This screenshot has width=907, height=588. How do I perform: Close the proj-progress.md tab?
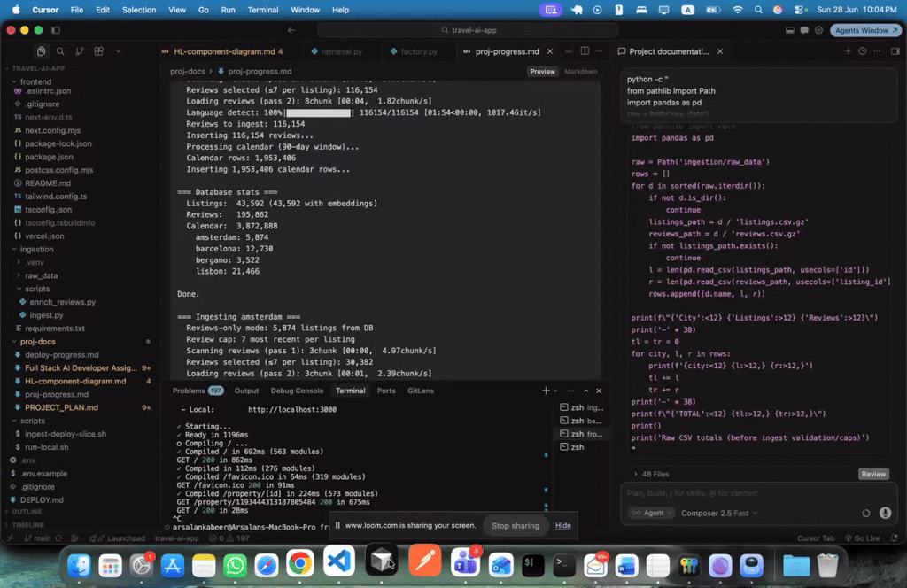point(550,51)
